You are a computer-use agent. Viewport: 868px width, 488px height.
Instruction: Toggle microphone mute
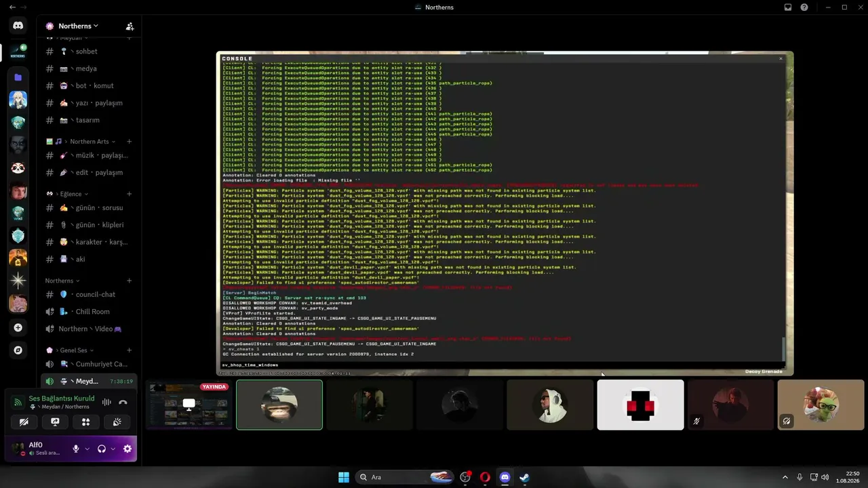click(x=76, y=449)
